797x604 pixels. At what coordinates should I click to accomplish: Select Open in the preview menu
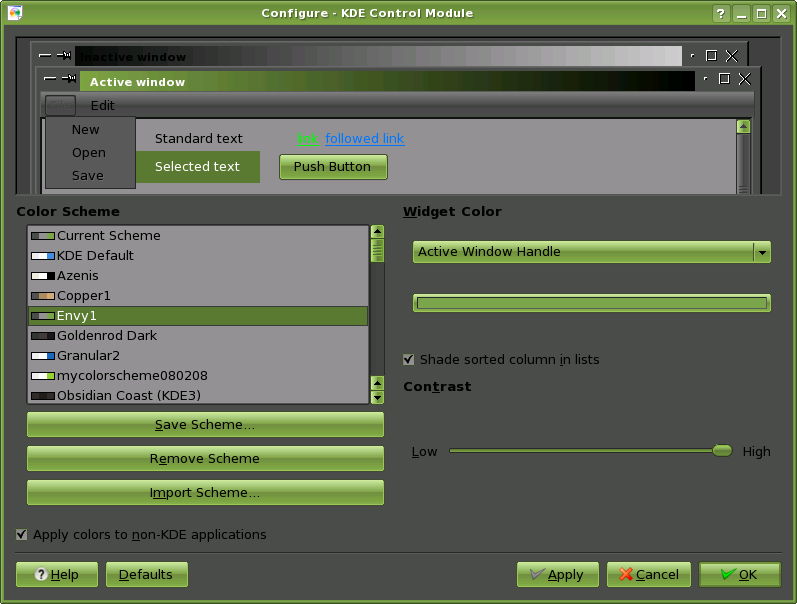(89, 153)
